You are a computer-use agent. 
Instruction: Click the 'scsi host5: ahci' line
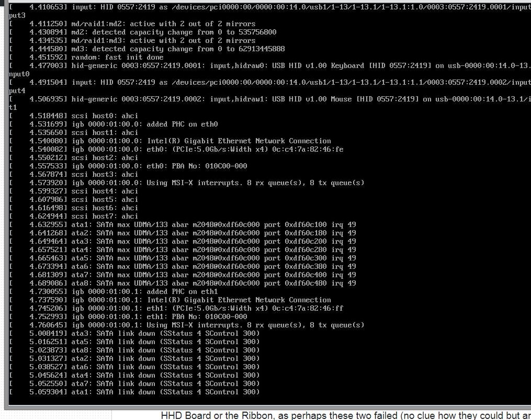coord(73,199)
